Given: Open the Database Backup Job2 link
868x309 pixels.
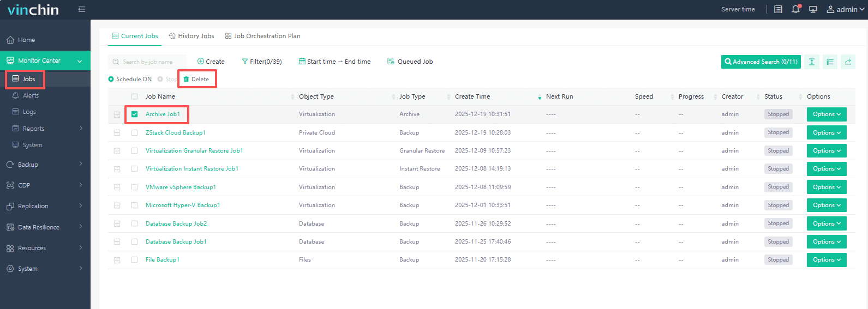Looking at the screenshot, I should tap(176, 223).
